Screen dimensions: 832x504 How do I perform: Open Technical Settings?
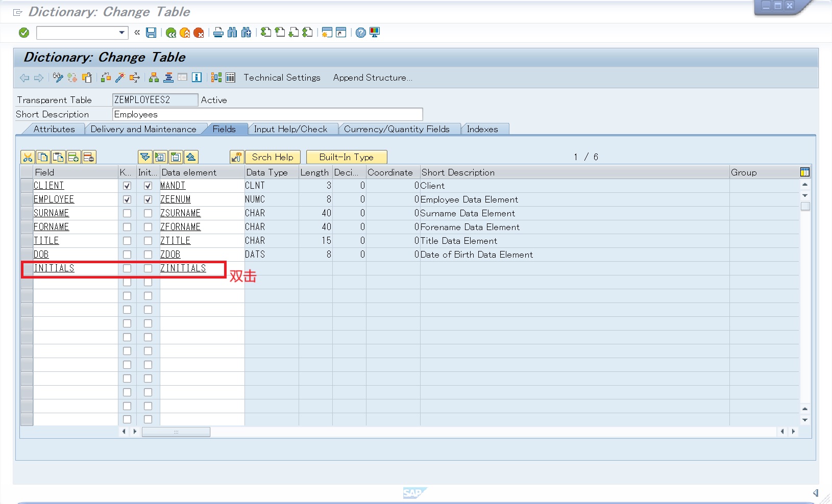coord(282,78)
